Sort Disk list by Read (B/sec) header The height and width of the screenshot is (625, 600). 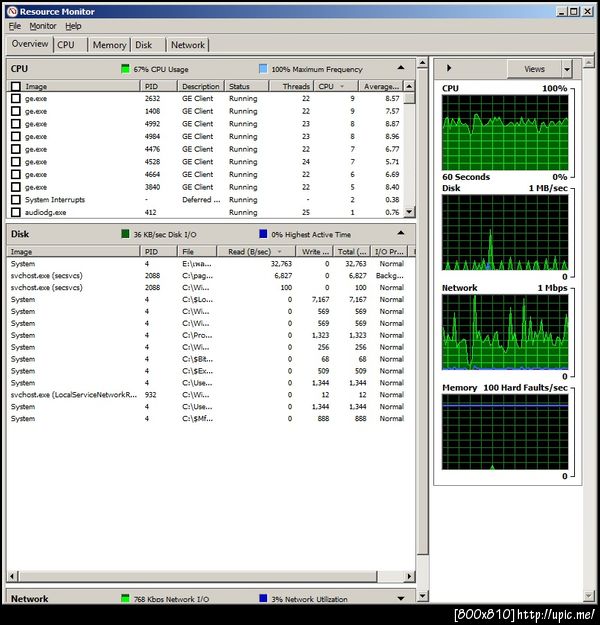coord(256,252)
